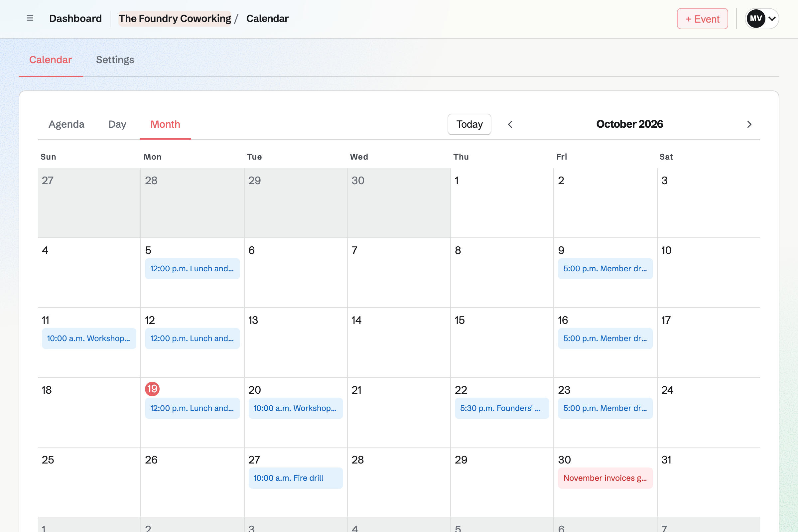Open the Workshop event on October 11

coord(89,338)
